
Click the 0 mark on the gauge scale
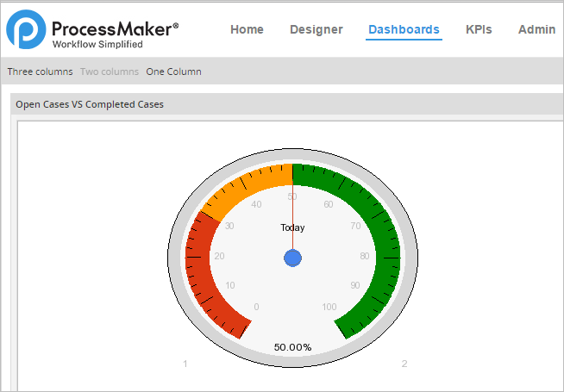pyautogui.click(x=256, y=307)
